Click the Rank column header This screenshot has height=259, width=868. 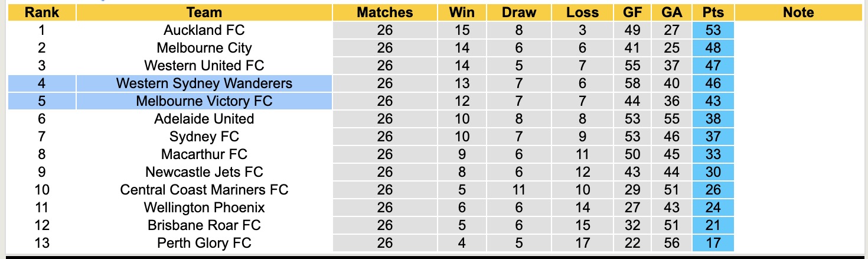coord(41,12)
